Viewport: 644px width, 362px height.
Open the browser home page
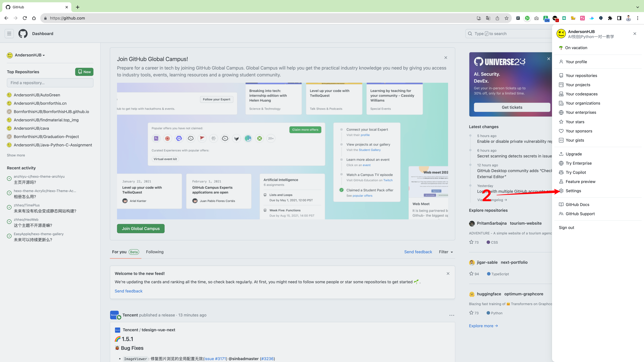tap(34, 18)
